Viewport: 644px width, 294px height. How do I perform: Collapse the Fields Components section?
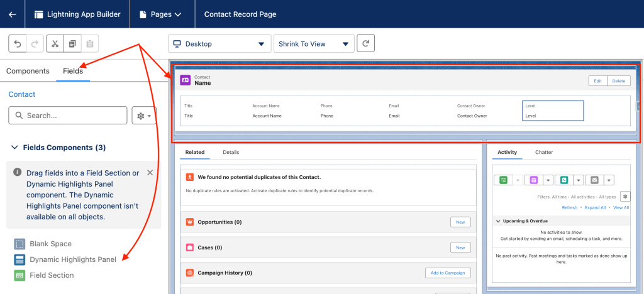14,148
